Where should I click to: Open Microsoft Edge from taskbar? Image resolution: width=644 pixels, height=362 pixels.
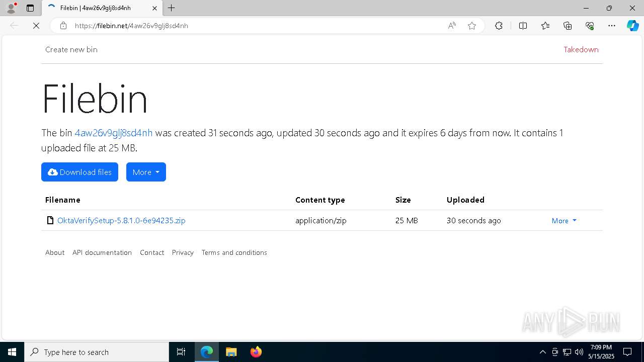[x=207, y=352]
